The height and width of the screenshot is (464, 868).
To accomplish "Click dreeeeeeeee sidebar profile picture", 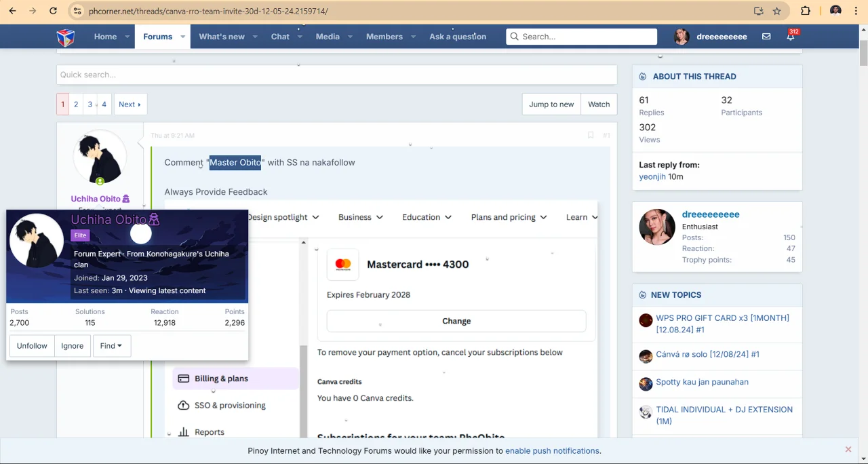I will click(x=656, y=227).
